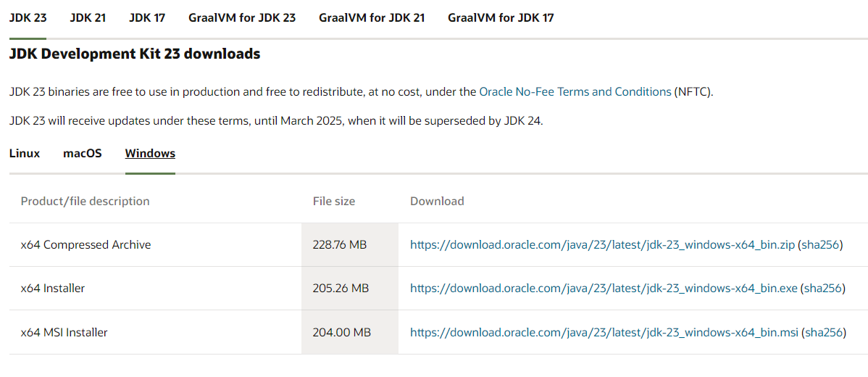This screenshot has width=868, height=377.
Task: Open the JDK 21 tab
Action: click(x=88, y=17)
